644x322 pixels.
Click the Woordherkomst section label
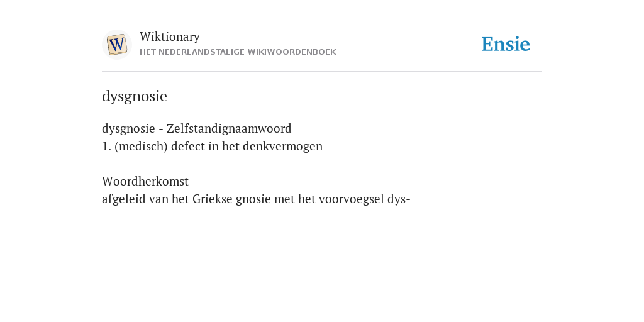point(145,181)
